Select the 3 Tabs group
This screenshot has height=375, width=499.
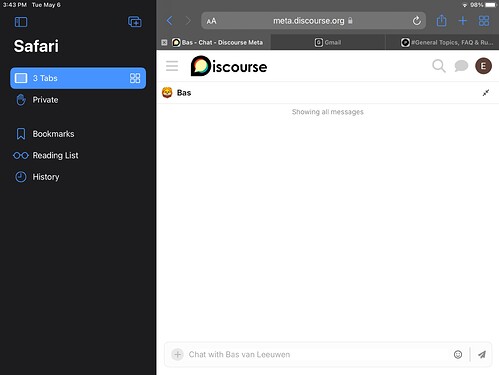(x=78, y=78)
